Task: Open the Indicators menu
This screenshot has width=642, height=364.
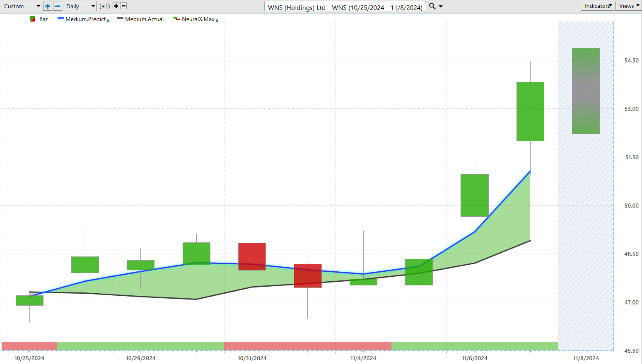Action: (597, 6)
